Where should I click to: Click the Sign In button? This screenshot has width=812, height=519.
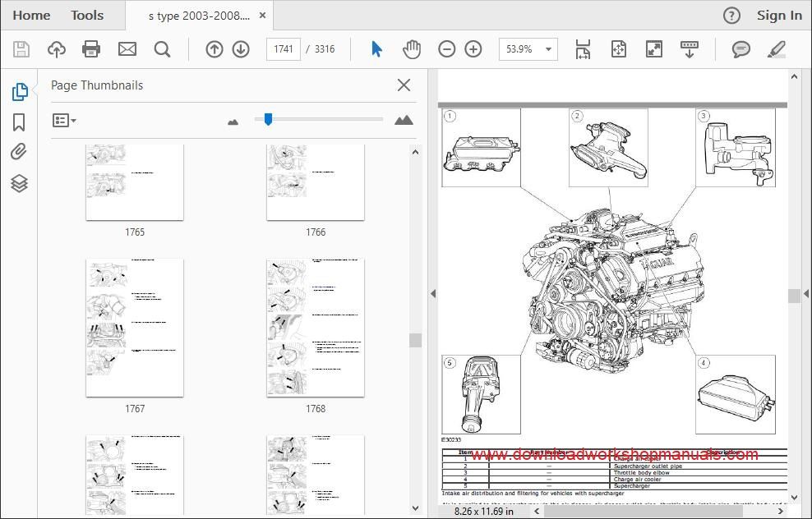tap(779, 16)
